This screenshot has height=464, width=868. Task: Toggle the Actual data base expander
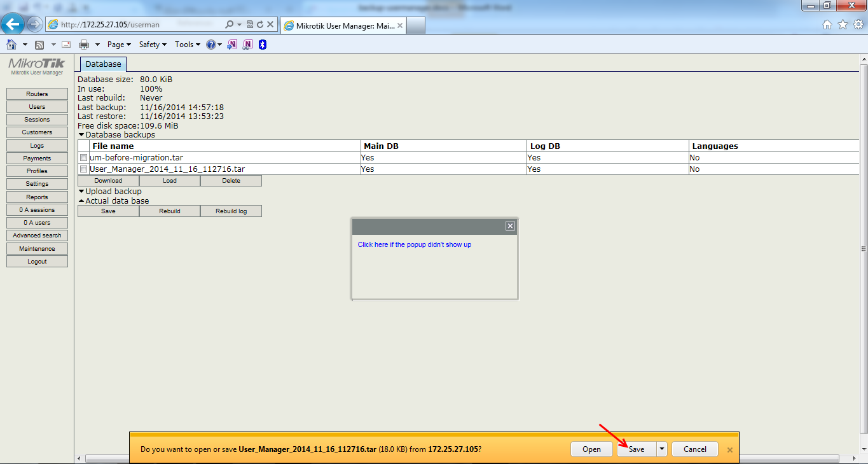click(81, 201)
